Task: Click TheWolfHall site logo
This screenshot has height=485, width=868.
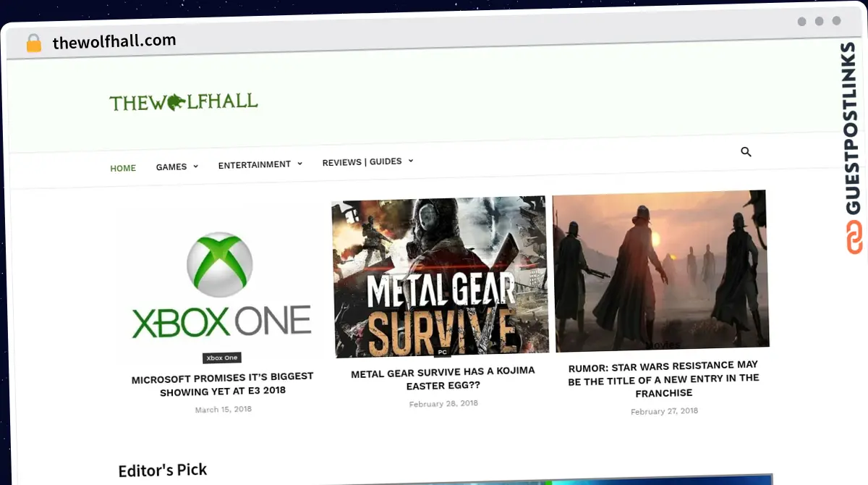Action: tap(184, 102)
